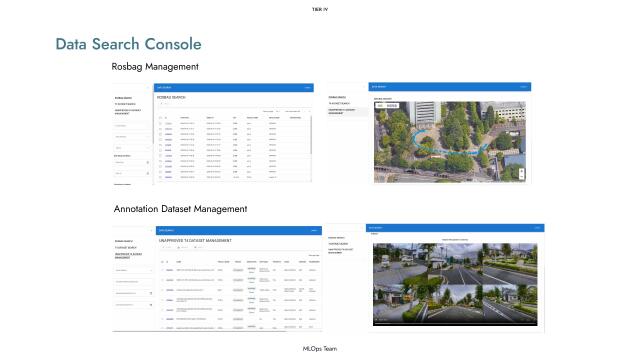Switch map view to Satellite mode
The width and height of the screenshot is (640, 360).
(392, 106)
